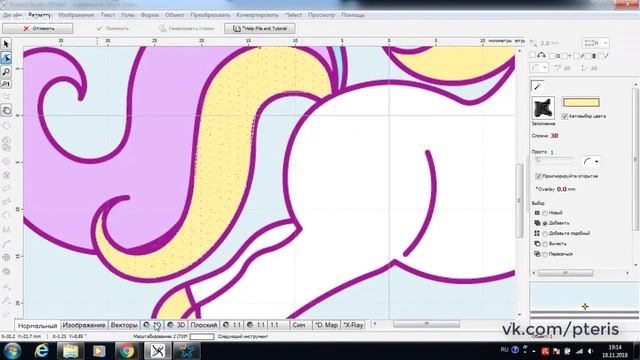The height and width of the screenshot is (360, 640).
Task: Open the Преобразовать menu
Action: coord(210,15)
